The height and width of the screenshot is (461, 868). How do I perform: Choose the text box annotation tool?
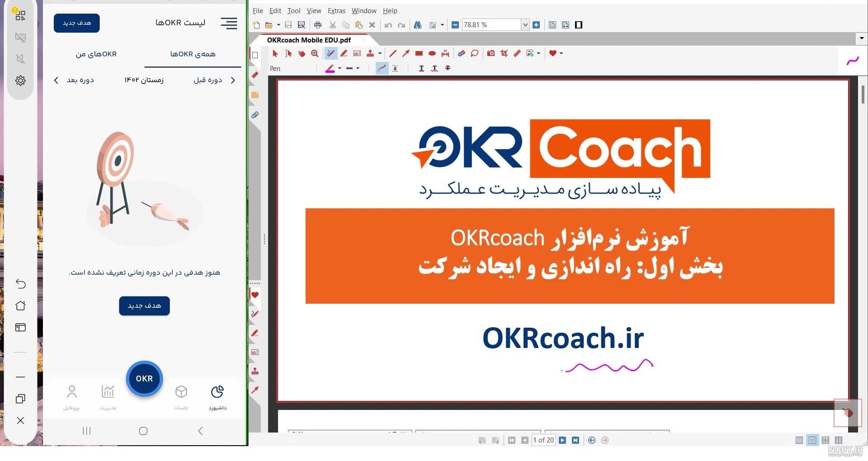click(357, 53)
